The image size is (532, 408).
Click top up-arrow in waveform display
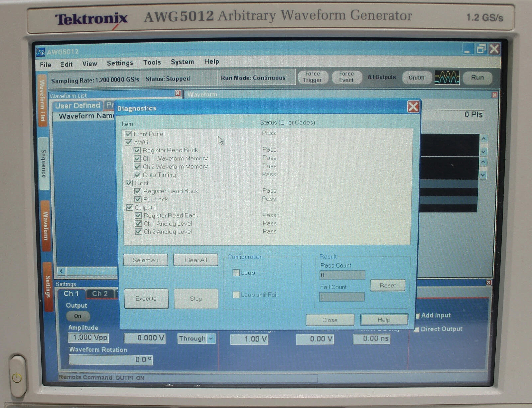click(484, 138)
